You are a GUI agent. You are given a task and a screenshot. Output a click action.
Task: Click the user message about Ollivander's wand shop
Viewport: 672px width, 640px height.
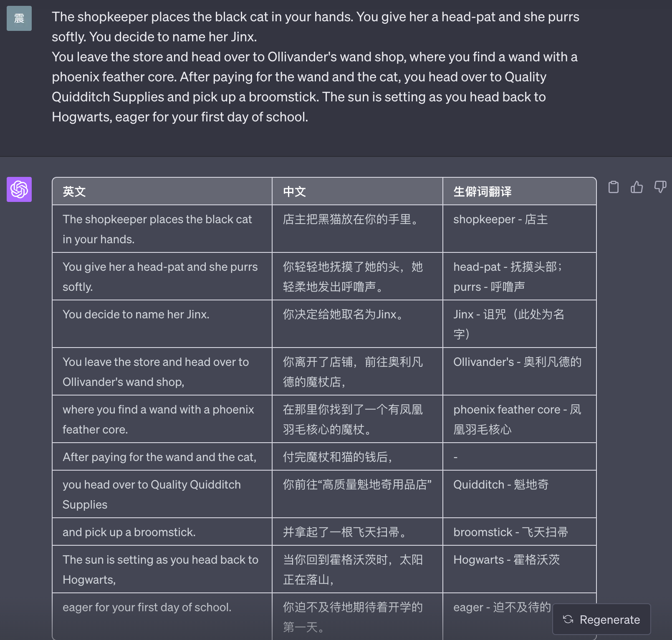(316, 67)
